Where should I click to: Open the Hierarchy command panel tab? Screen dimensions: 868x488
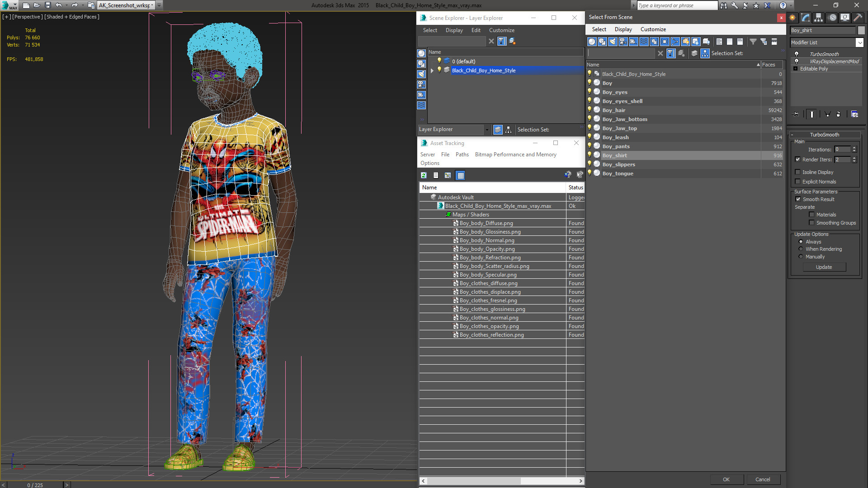pyautogui.click(x=819, y=18)
